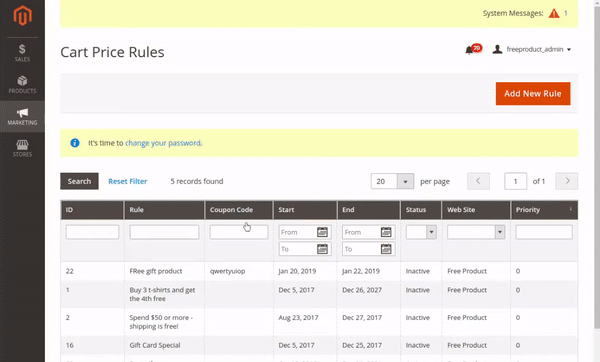The width and height of the screenshot is (600, 362).
Task: Go to the previous page arrow
Action: point(478,181)
